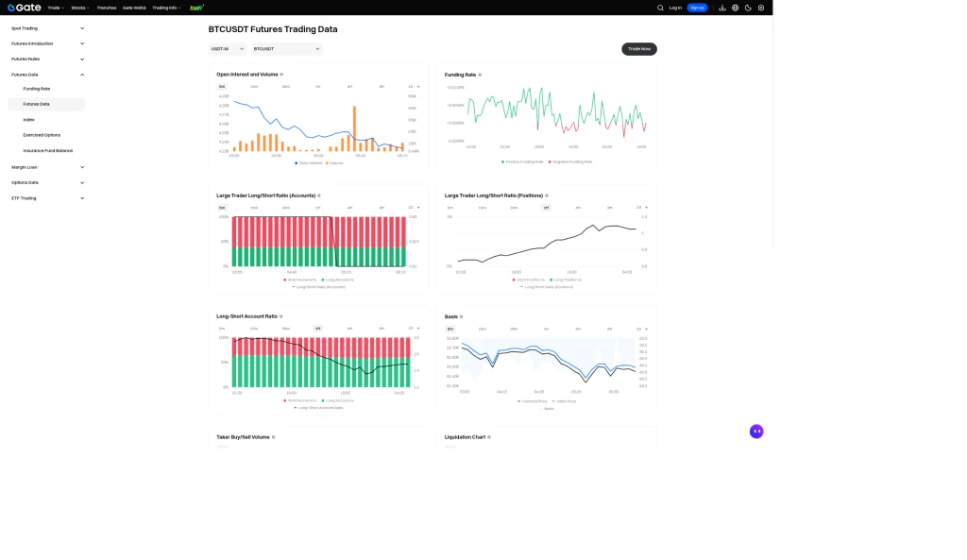Click the download app icon in header
The width and height of the screenshot is (967, 560).
coord(722,8)
